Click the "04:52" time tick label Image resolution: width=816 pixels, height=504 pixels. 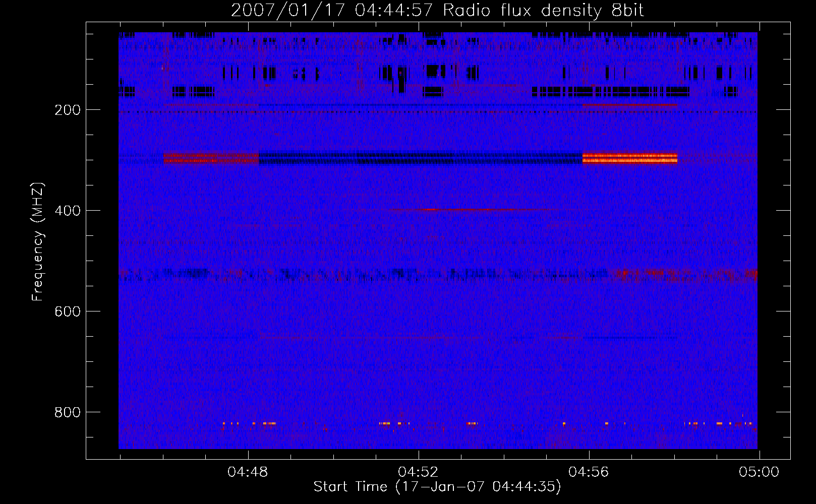(418, 472)
